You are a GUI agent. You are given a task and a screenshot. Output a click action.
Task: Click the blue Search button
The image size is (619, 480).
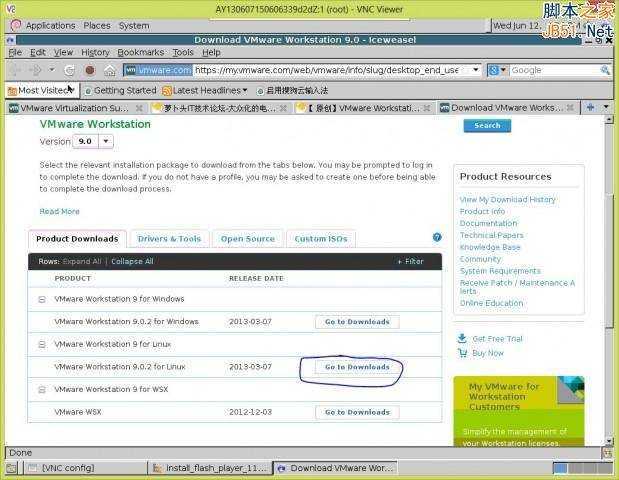click(487, 126)
